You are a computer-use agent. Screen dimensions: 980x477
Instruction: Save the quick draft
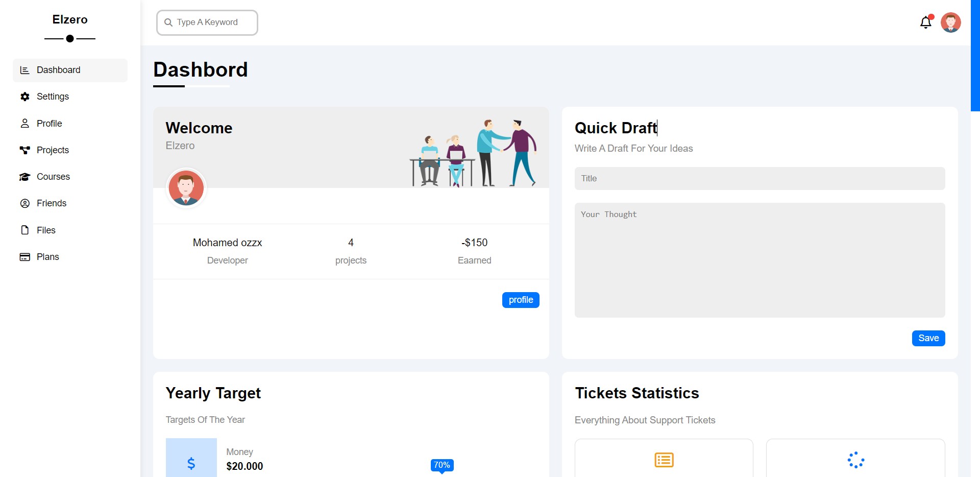pyautogui.click(x=928, y=338)
